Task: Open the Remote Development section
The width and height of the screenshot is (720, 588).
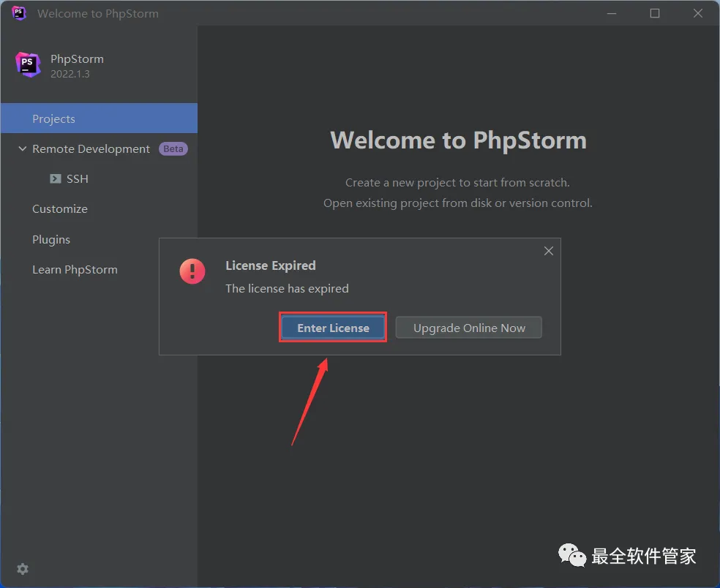Action: pyautogui.click(x=91, y=148)
